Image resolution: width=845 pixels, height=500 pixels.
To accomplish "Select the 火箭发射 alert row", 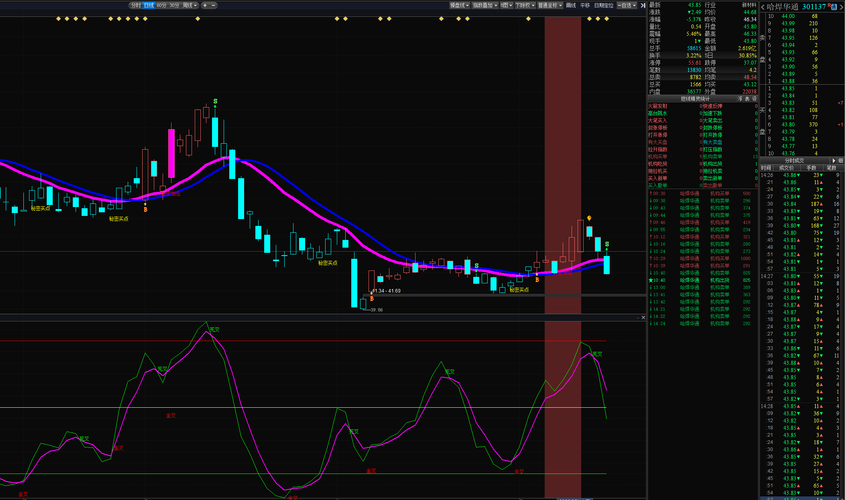I will click(x=675, y=106).
